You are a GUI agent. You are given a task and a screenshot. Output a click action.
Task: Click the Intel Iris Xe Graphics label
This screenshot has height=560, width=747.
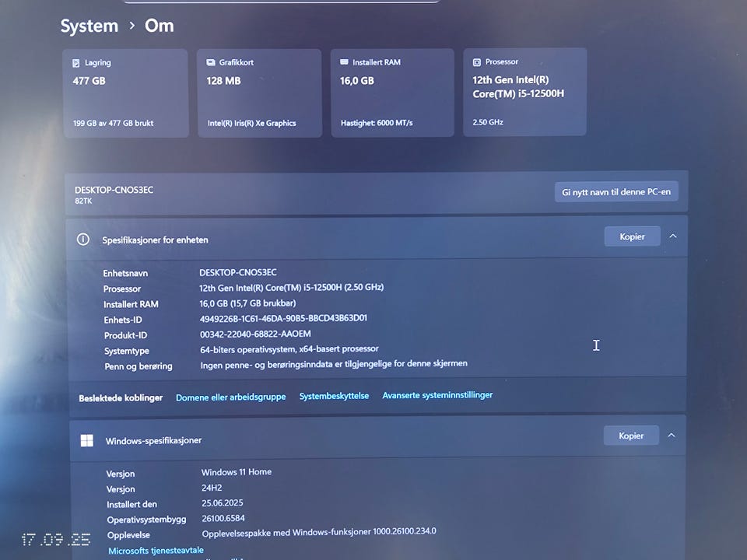click(x=251, y=123)
